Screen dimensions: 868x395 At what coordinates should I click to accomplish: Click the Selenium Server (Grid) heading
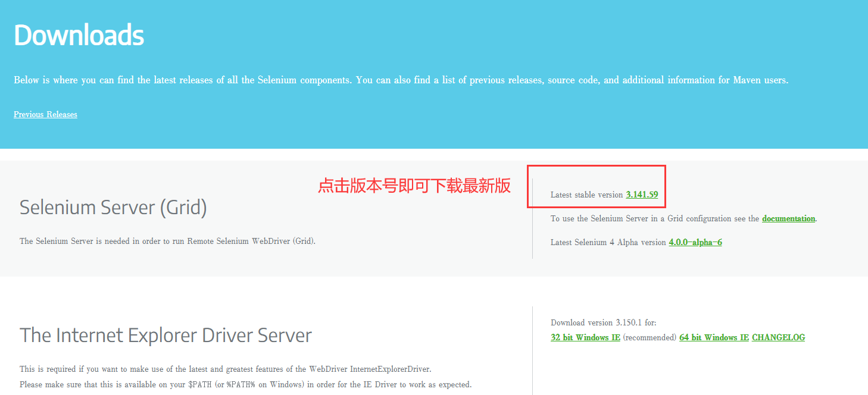(x=113, y=208)
